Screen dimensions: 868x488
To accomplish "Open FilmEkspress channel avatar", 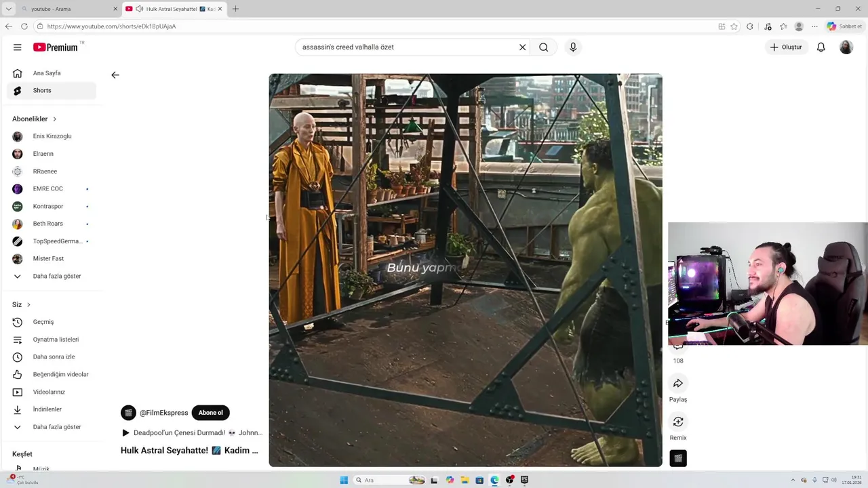I will [128, 413].
